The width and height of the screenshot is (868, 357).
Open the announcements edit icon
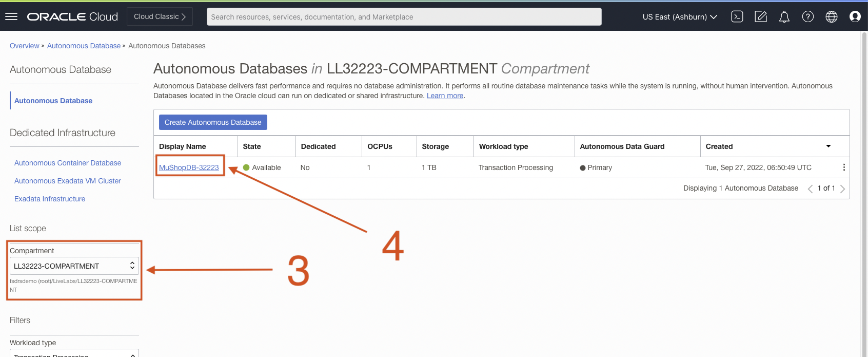761,16
